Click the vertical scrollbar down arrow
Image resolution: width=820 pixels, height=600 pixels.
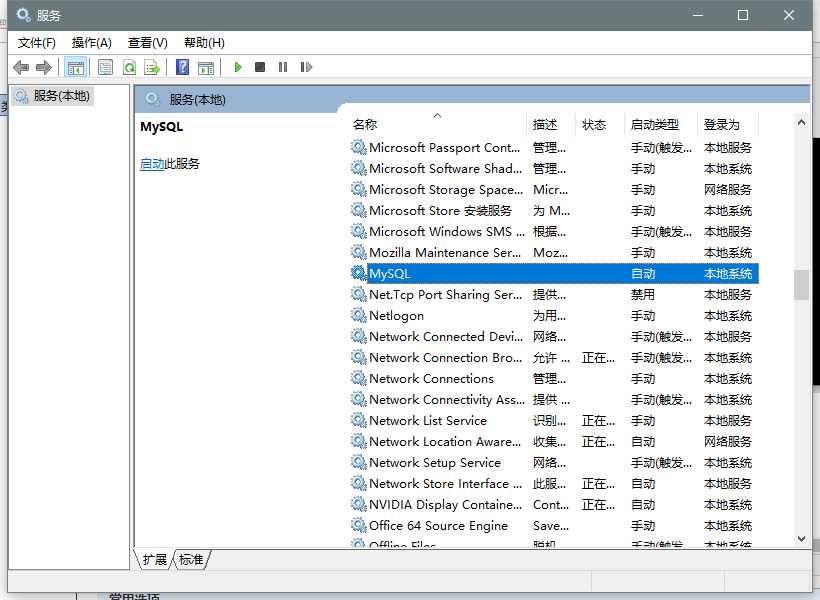click(x=801, y=539)
